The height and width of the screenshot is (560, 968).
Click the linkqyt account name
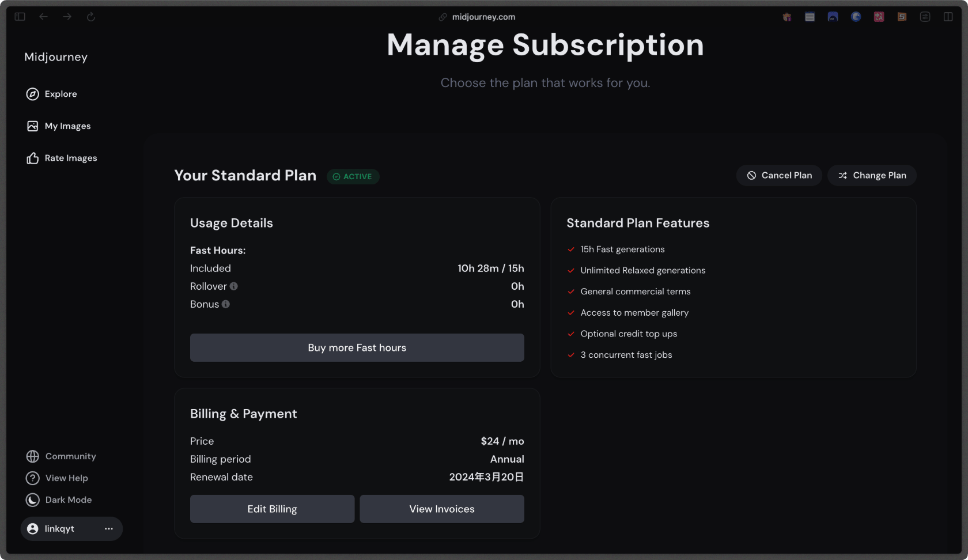(x=59, y=529)
